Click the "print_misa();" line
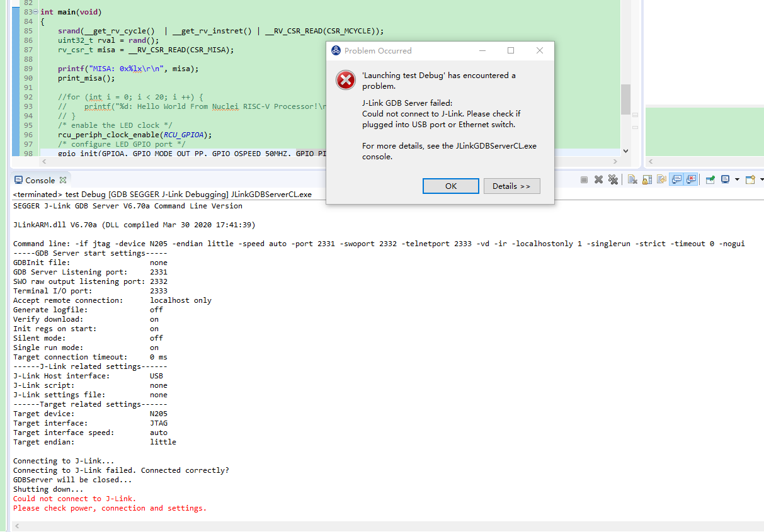The image size is (764, 532). click(87, 78)
